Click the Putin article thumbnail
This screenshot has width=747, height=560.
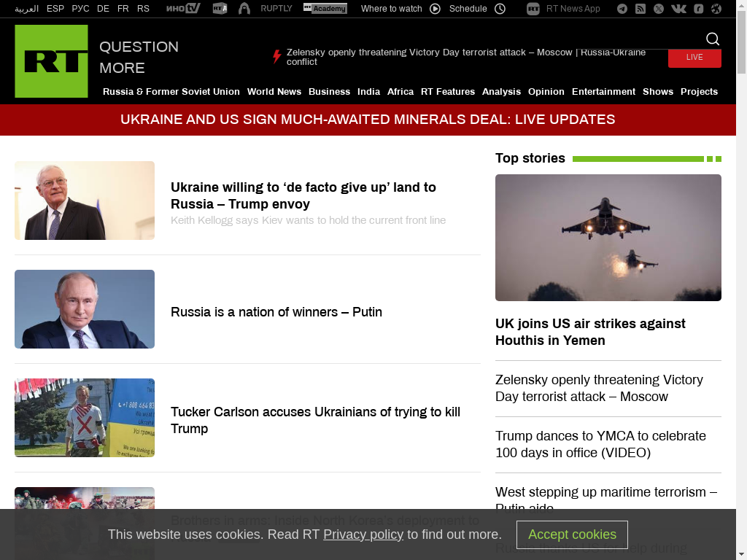point(85,309)
